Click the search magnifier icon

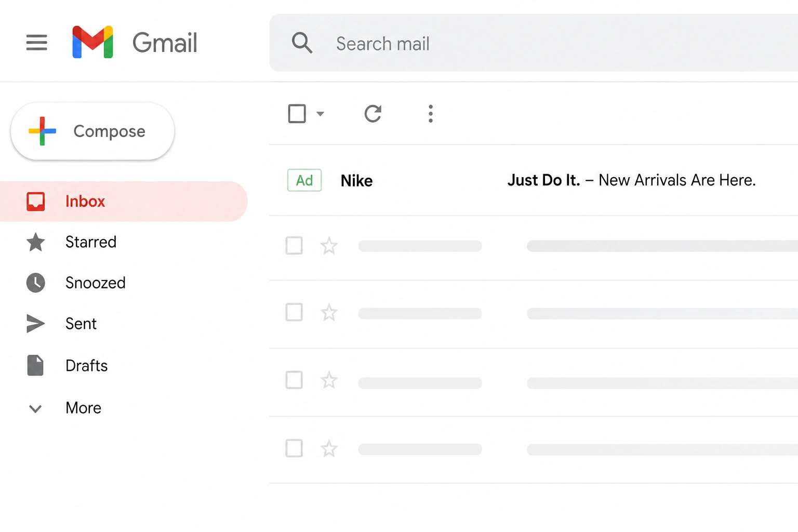[302, 43]
